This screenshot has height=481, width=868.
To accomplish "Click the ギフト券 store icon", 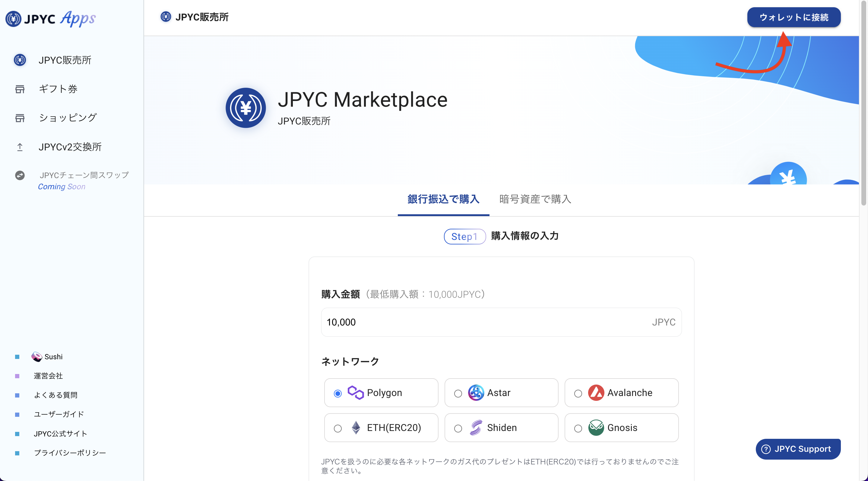I will click(x=20, y=89).
